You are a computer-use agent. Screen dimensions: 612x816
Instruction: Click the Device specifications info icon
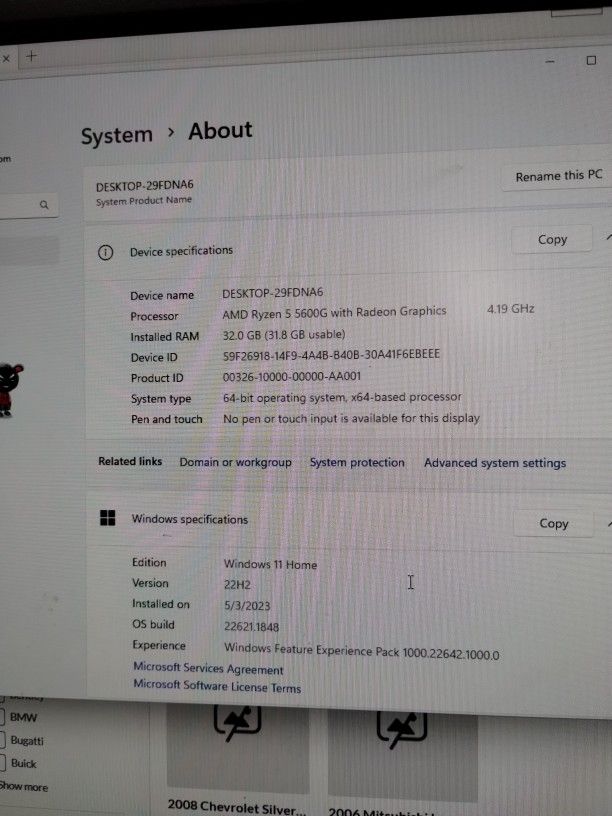(x=106, y=253)
